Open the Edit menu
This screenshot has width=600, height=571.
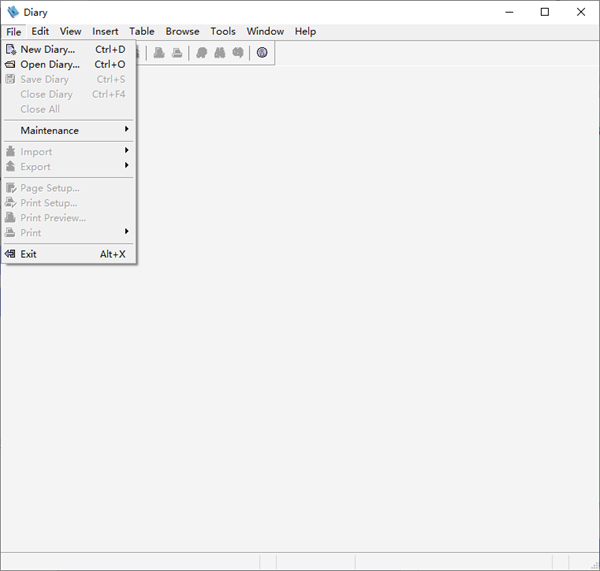(40, 31)
